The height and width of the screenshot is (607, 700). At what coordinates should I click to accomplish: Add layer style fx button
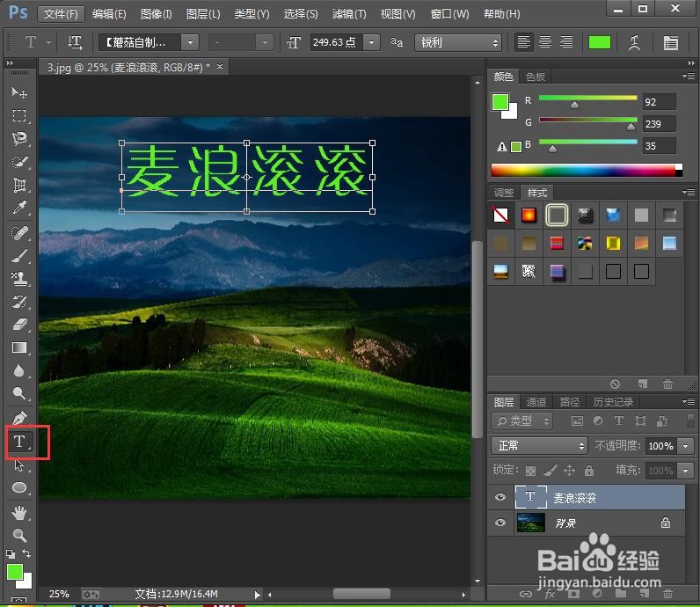(550, 593)
